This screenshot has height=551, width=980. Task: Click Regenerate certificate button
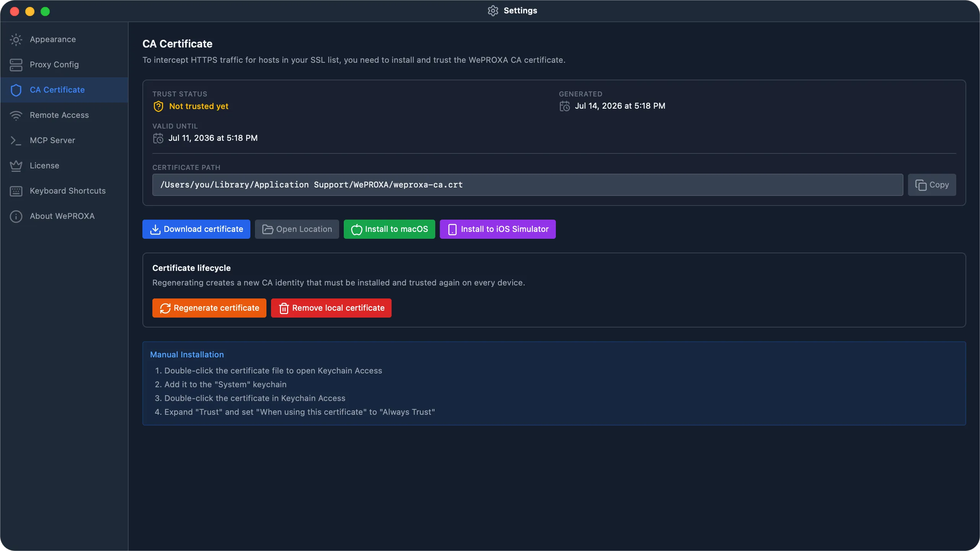209,308
